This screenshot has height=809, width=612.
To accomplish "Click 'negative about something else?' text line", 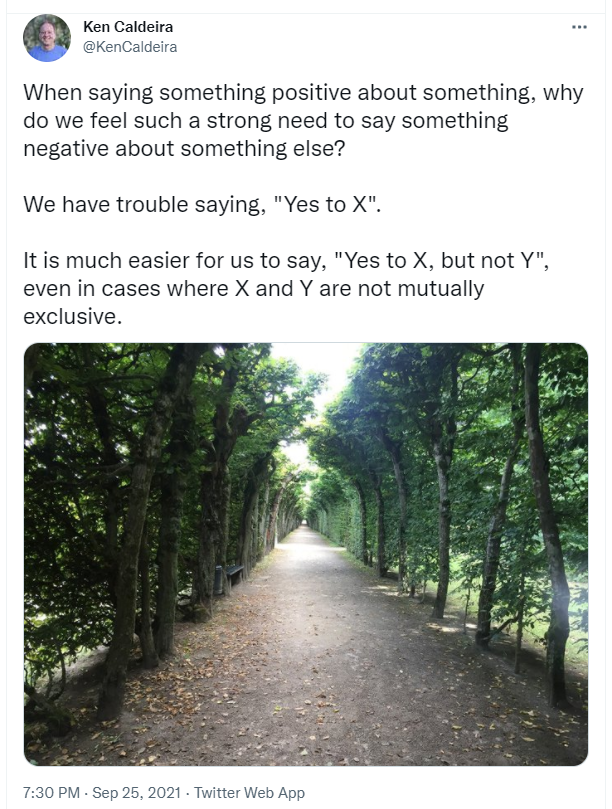I will pos(184,149).
